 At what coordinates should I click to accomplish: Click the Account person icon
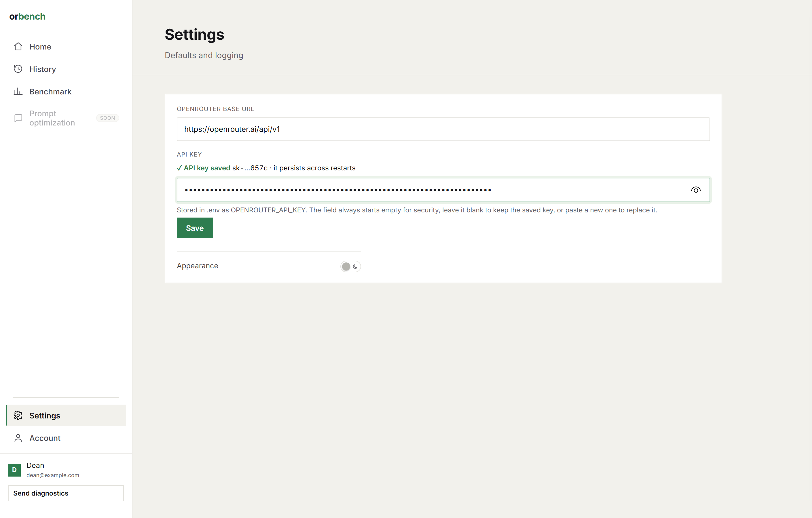point(18,438)
